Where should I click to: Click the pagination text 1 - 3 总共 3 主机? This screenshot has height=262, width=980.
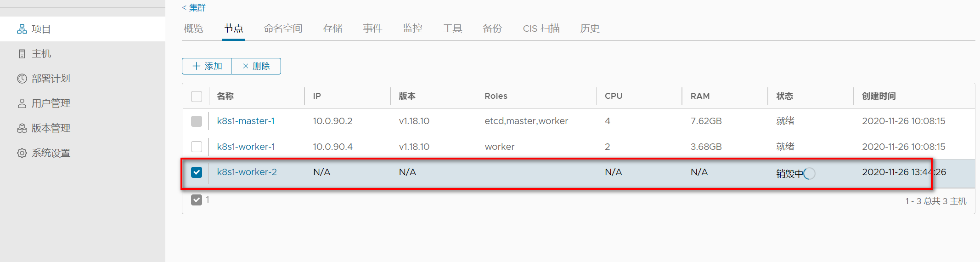click(x=936, y=201)
